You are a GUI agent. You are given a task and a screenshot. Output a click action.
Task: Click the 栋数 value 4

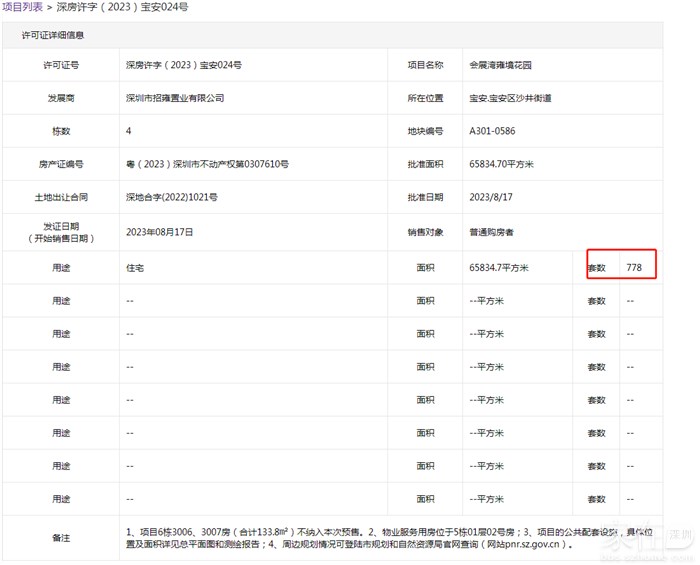point(129,131)
